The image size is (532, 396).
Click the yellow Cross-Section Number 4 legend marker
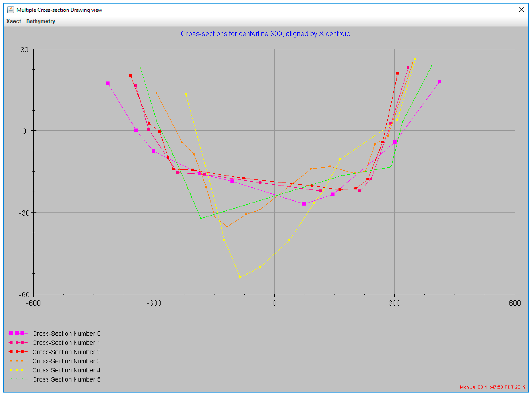click(17, 370)
